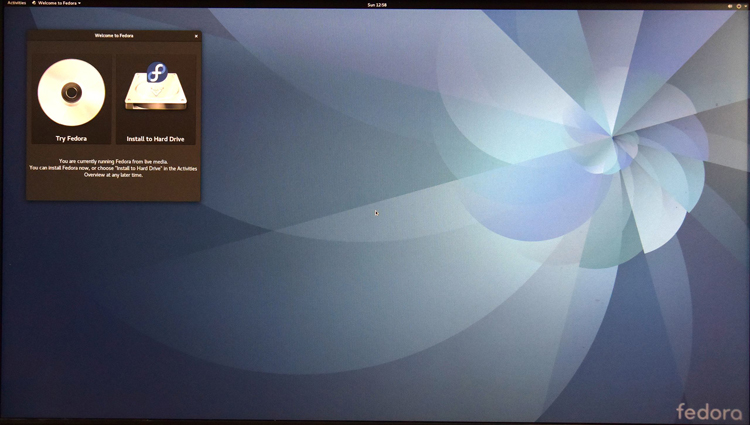Click the volume speaker icon in the top bar
This screenshot has width=750, height=425.
[x=730, y=6]
